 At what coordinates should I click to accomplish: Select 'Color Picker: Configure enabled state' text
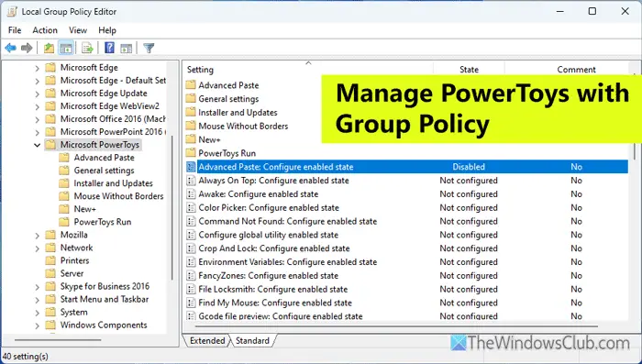pyautogui.click(x=269, y=207)
